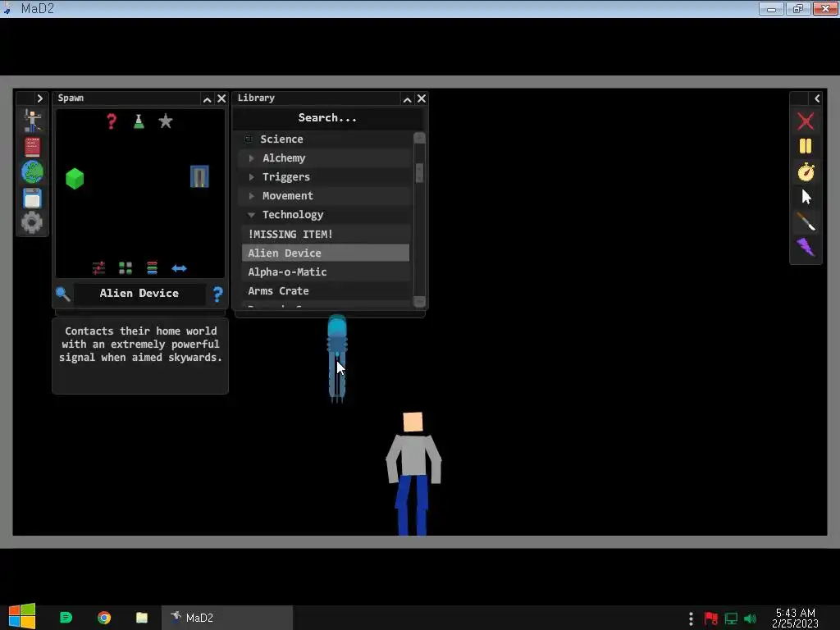Viewport: 840px width, 630px height.
Task: Collapse the Technology category
Action: point(251,215)
